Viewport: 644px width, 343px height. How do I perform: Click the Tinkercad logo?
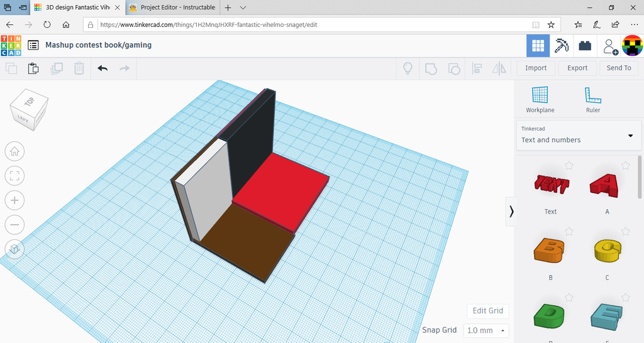coord(11,45)
